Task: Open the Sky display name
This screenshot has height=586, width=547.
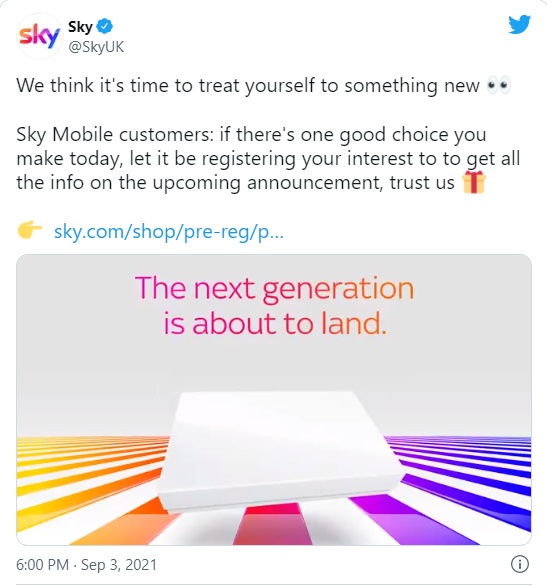Action: pyautogui.click(x=80, y=27)
